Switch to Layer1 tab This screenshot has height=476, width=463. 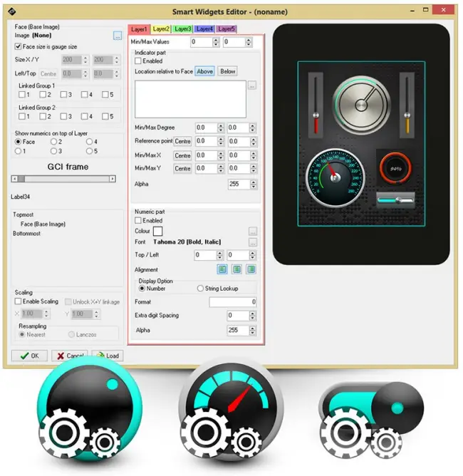pos(139,29)
